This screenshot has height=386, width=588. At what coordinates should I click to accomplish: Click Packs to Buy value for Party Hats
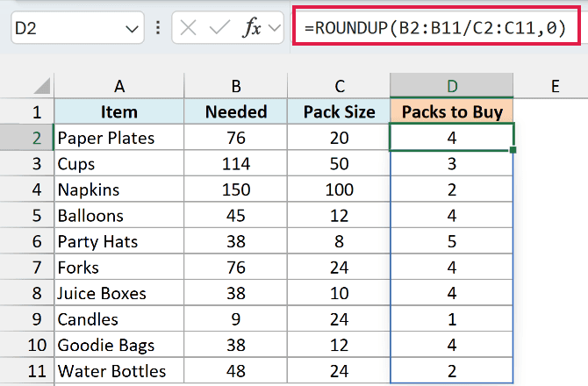click(451, 241)
